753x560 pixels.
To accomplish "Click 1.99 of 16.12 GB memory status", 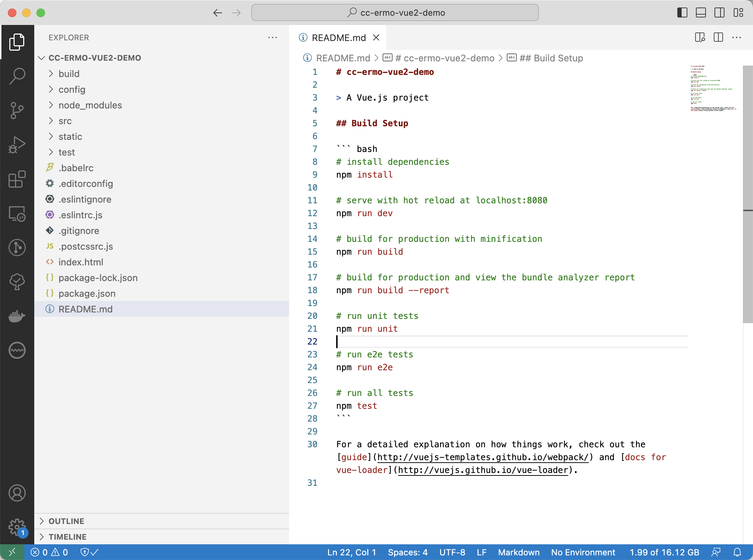I will (x=664, y=552).
